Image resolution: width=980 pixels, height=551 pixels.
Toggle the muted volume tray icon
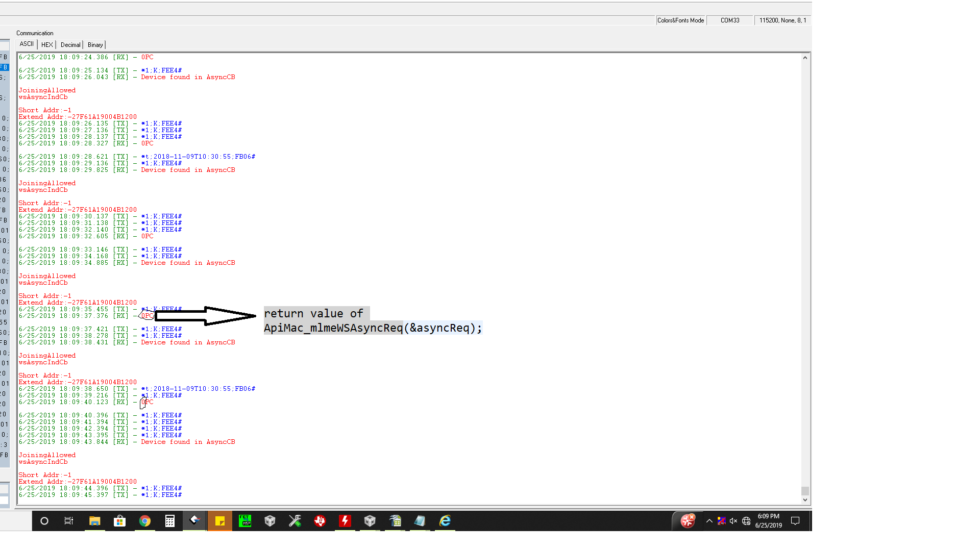[733, 521]
